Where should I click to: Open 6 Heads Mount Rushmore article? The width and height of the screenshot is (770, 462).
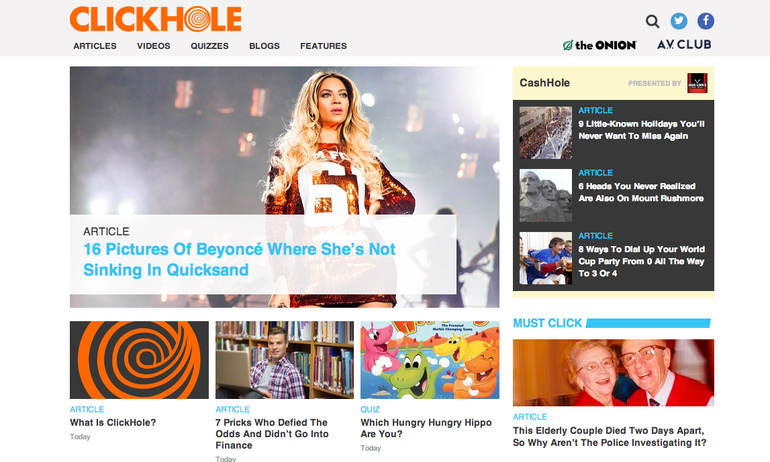pos(641,192)
